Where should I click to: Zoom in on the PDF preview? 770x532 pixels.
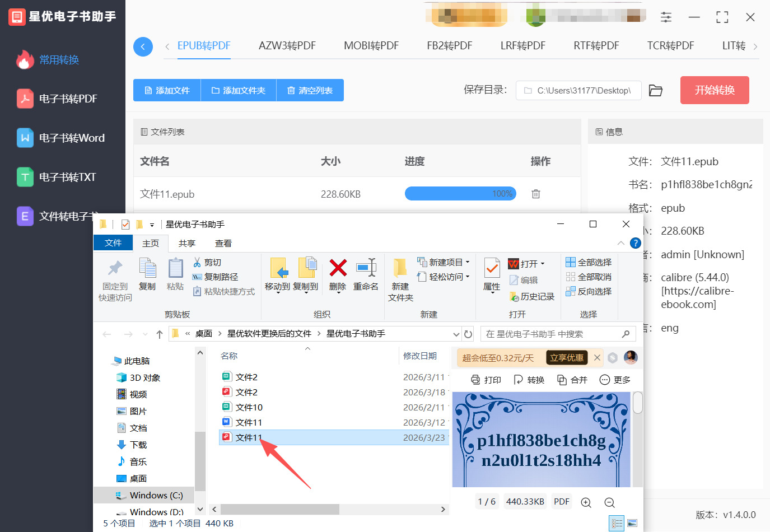586,502
